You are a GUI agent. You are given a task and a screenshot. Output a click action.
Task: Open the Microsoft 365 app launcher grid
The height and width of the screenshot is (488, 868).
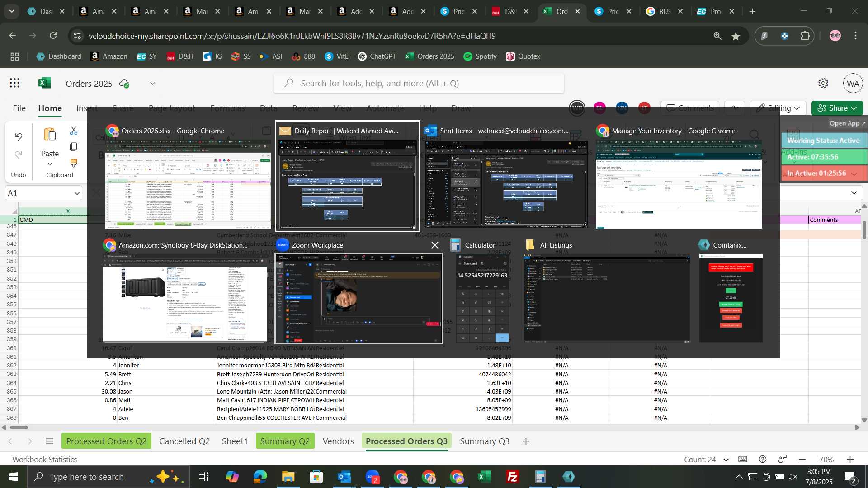14,83
